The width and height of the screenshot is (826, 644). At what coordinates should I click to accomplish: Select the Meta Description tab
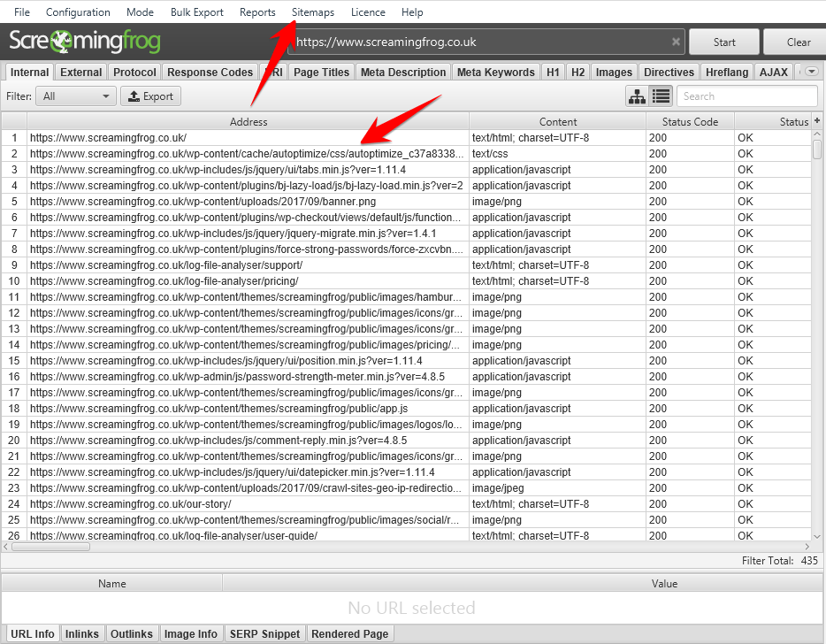click(403, 73)
